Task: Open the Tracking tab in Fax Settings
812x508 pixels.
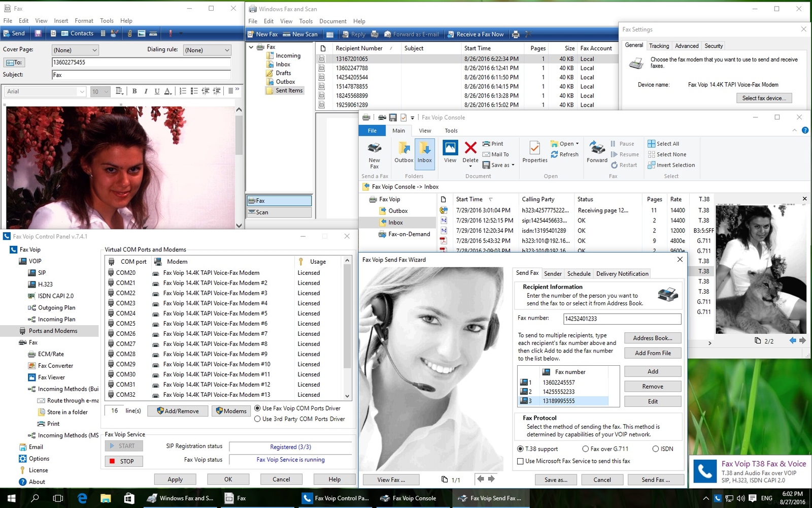Action: [x=659, y=46]
